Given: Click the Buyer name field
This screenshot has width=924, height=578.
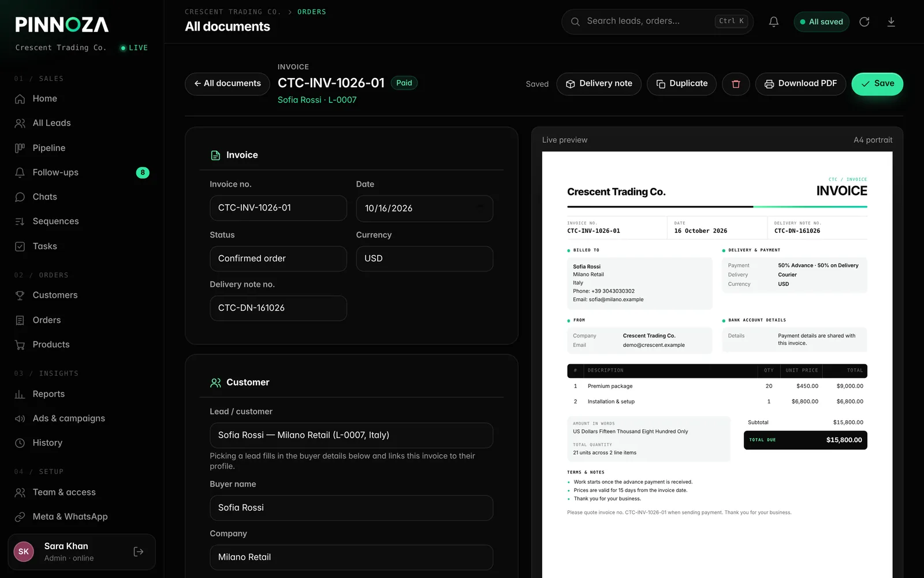Looking at the screenshot, I should 351,508.
